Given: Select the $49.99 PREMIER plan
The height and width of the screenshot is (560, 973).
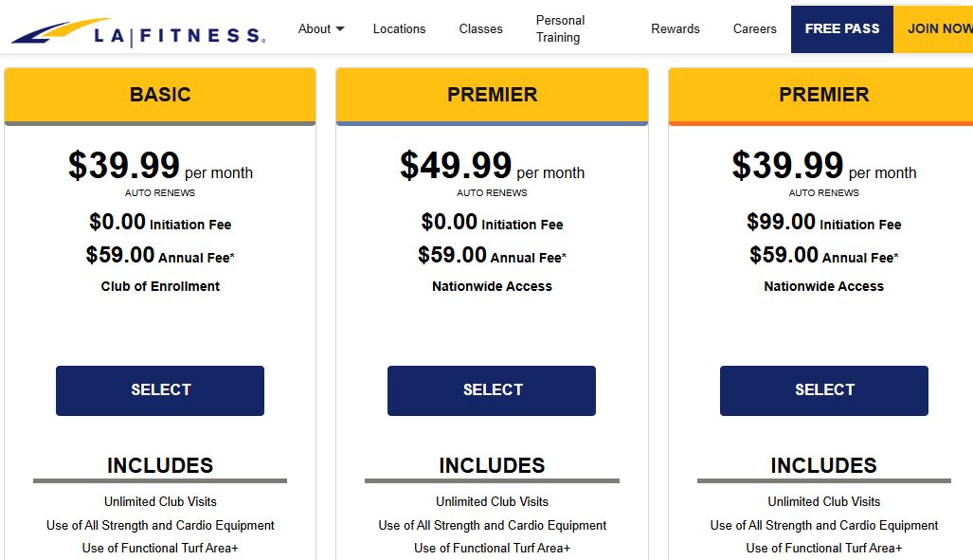Looking at the screenshot, I should tap(491, 390).
